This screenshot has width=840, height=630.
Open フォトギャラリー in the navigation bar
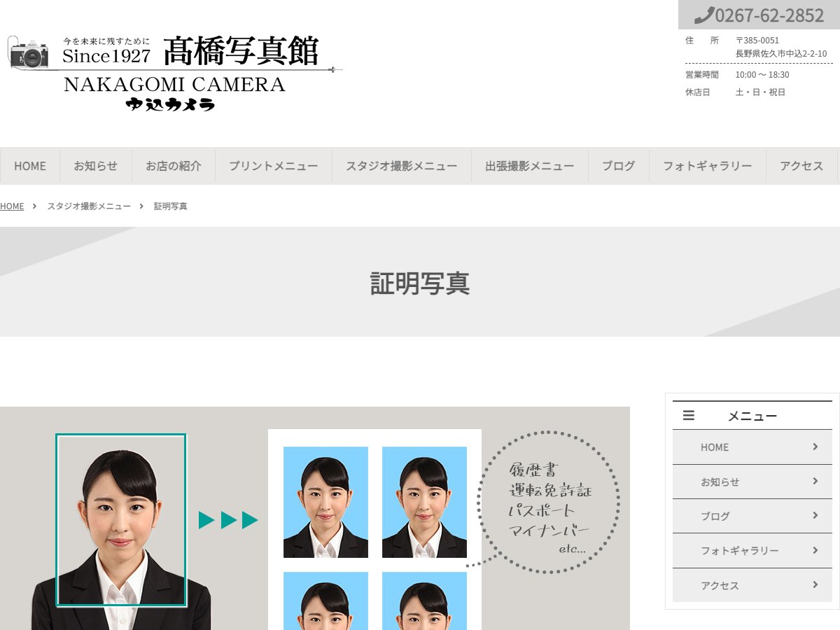[x=708, y=166]
